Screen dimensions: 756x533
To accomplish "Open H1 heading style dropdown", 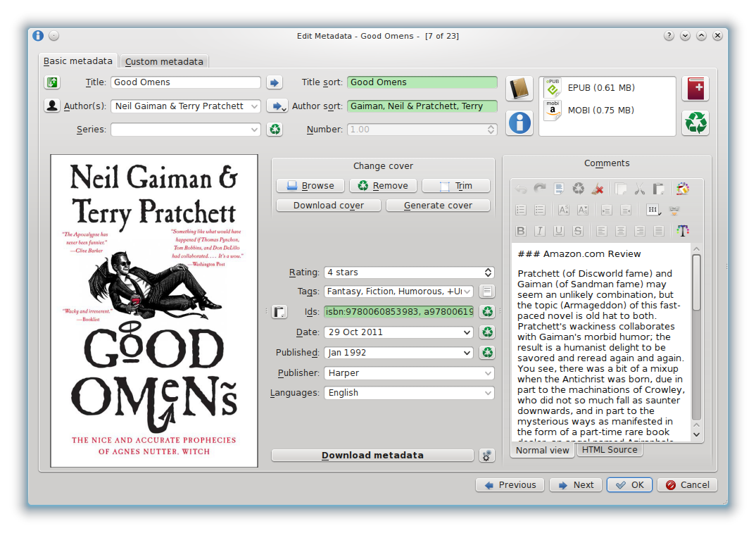I will (653, 210).
